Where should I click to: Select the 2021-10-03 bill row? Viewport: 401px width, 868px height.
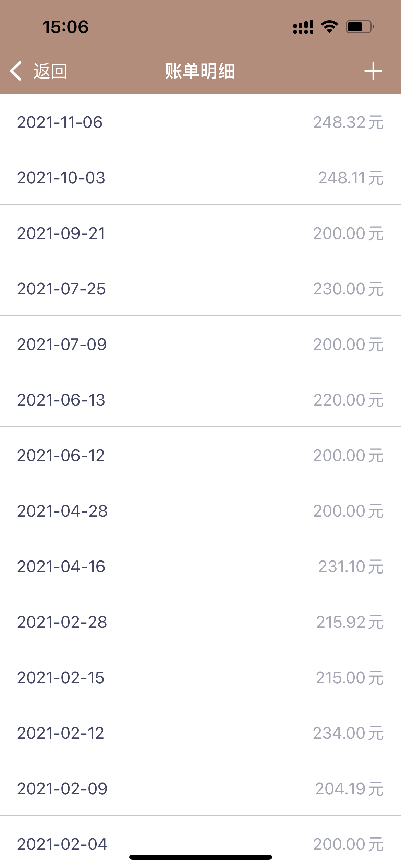coord(200,178)
